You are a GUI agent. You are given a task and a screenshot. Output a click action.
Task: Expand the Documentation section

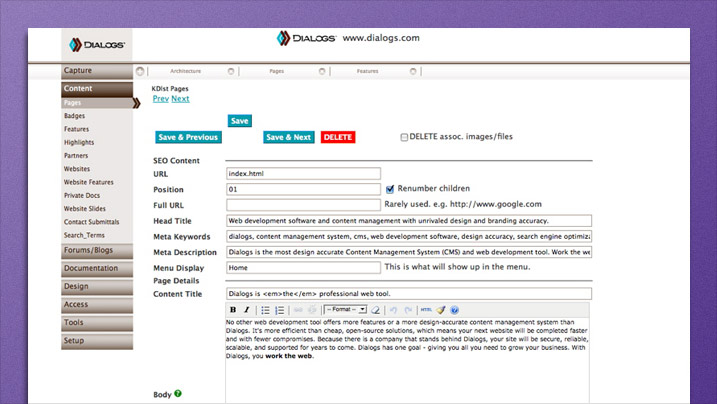97,269
